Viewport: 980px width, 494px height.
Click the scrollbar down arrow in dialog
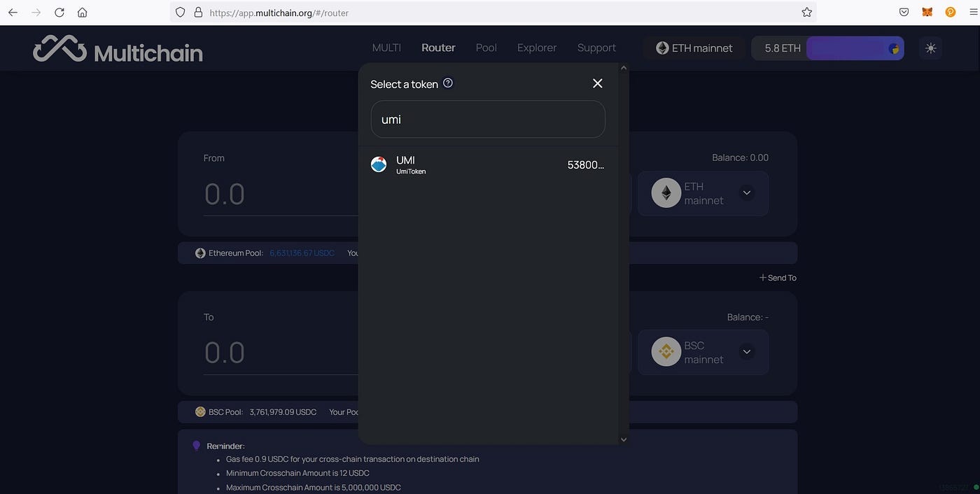click(x=623, y=439)
